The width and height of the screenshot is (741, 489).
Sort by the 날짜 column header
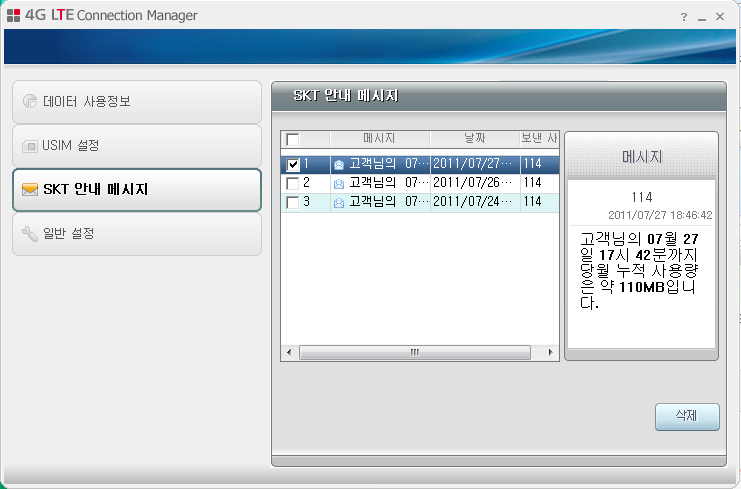475,138
